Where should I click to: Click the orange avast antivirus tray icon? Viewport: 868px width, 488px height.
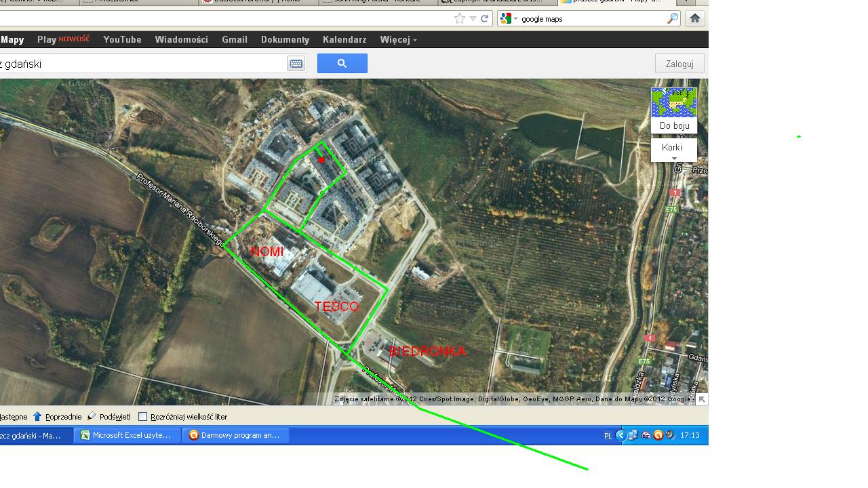(658, 435)
